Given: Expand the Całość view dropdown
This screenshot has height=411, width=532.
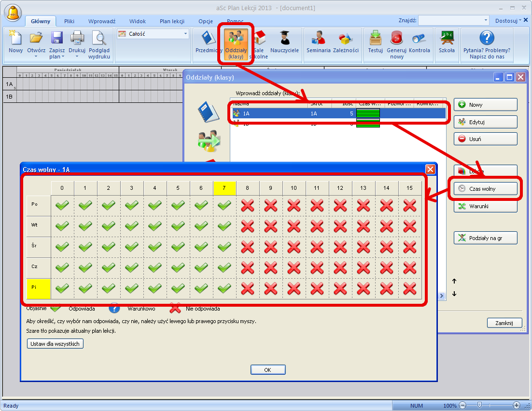Looking at the screenshot, I should [185, 34].
